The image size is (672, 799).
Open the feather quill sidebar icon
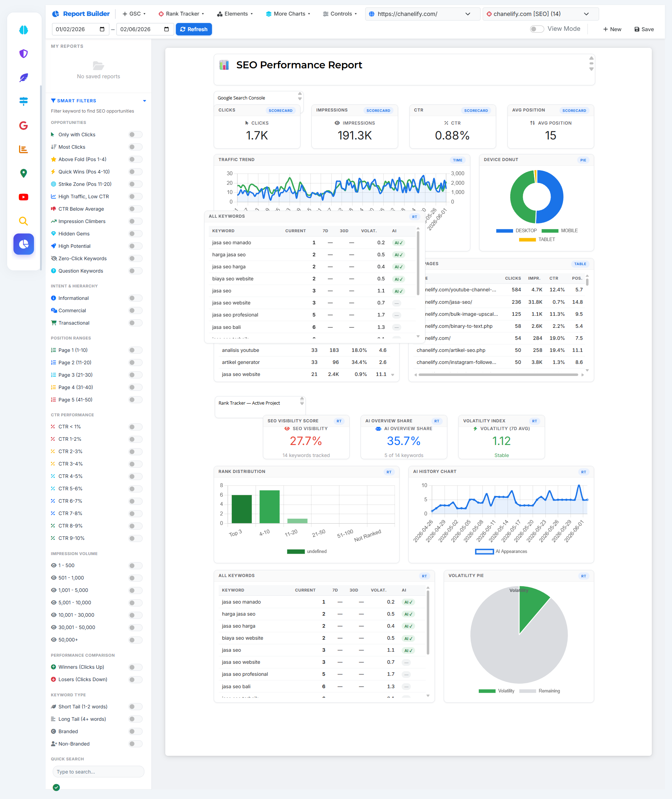click(x=24, y=77)
